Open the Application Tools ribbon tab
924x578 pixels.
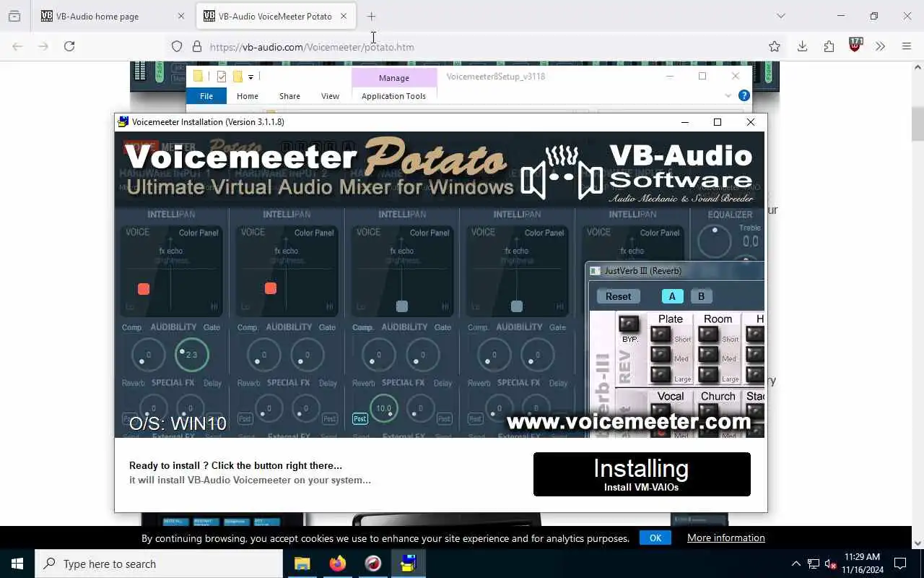[x=393, y=95]
